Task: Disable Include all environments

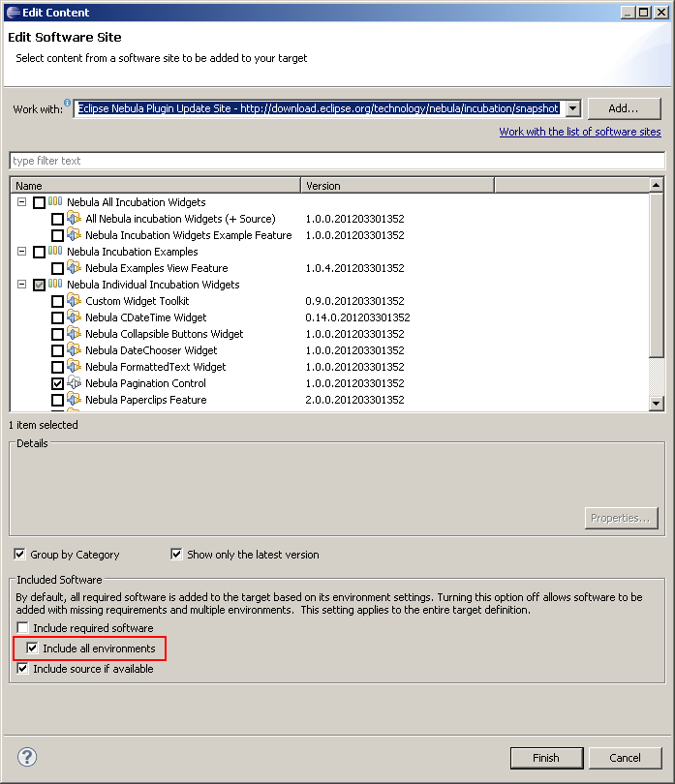Action: 32,648
